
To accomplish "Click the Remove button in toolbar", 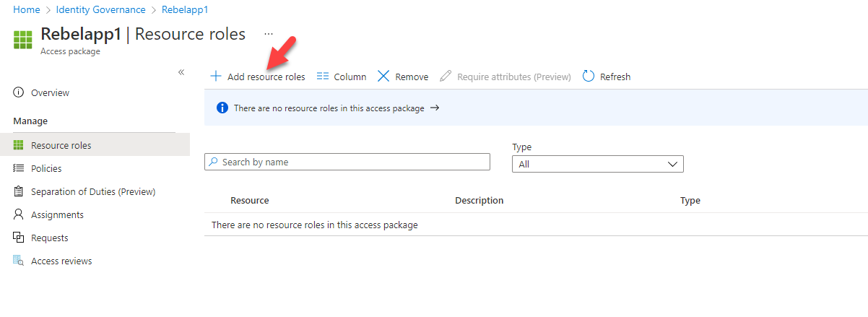I will point(403,77).
